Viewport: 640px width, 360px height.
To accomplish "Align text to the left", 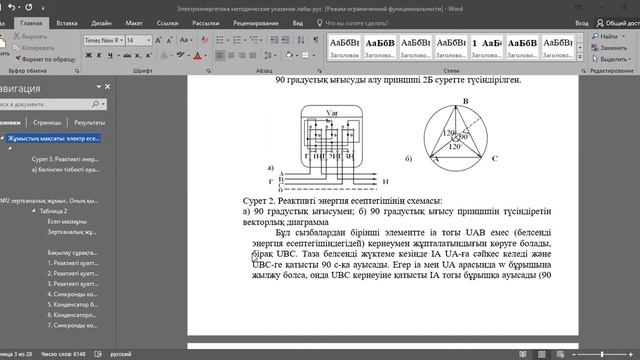I will tap(220, 55).
